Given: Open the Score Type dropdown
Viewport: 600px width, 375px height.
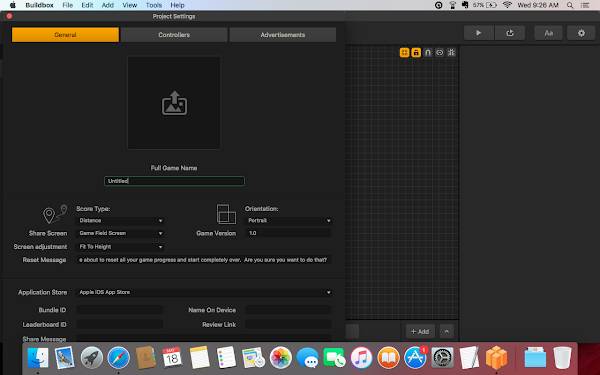Looking at the screenshot, I should point(120,221).
